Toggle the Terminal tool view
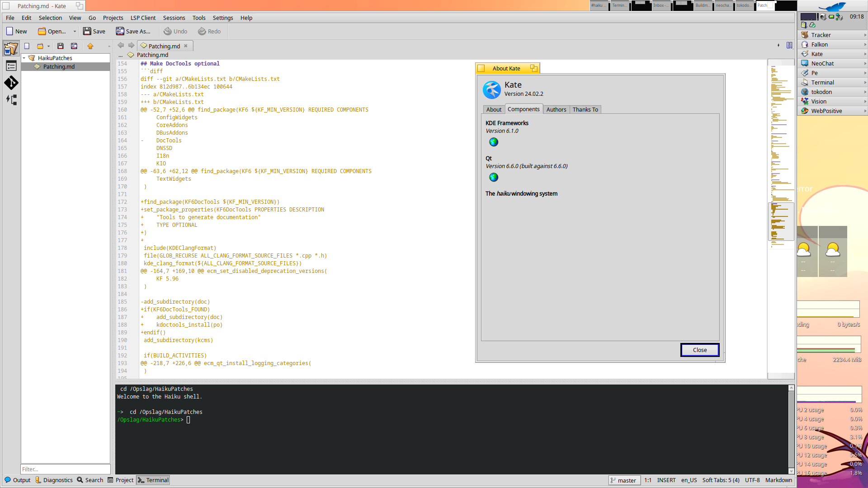Viewport: 868px width, 488px height. tap(153, 480)
